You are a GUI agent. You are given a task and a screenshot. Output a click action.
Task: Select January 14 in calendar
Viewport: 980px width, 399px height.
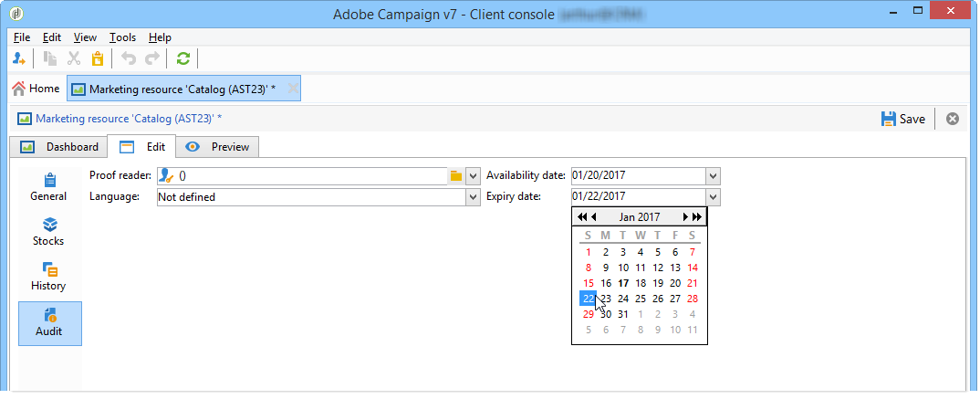point(692,268)
